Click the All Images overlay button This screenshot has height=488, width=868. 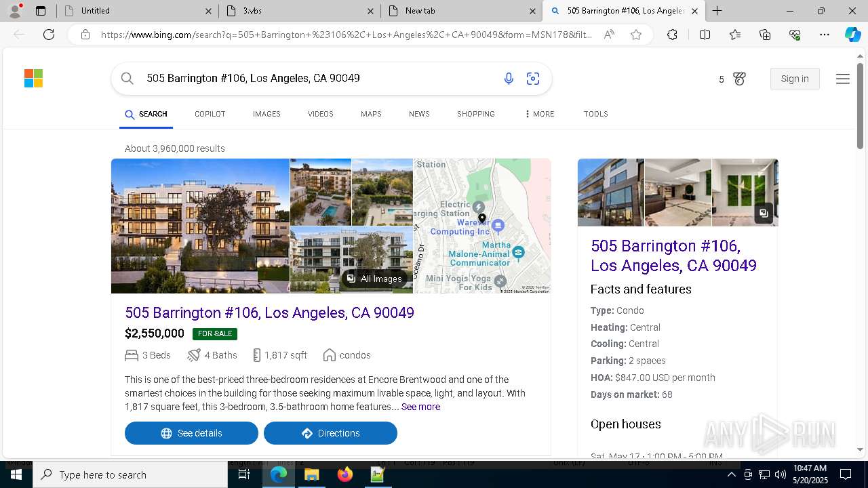click(374, 279)
